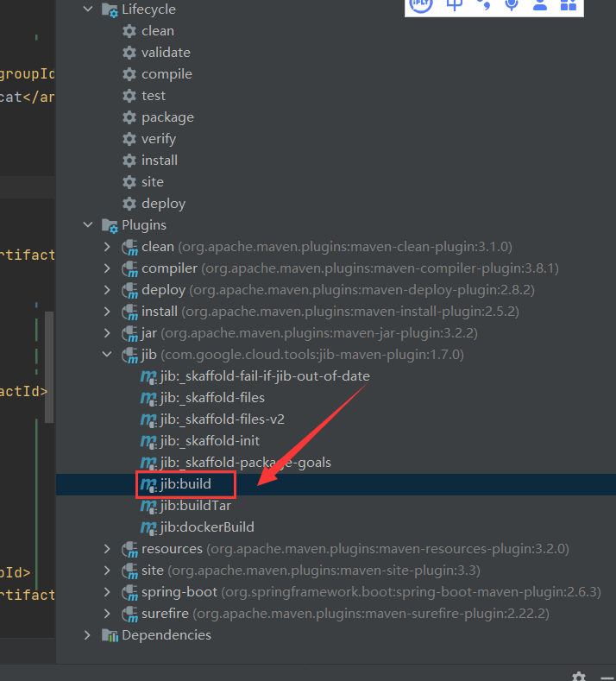Click the Maven goal icon for jib:dockerBuild
Viewport: 616px width, 681px height.
148,527
